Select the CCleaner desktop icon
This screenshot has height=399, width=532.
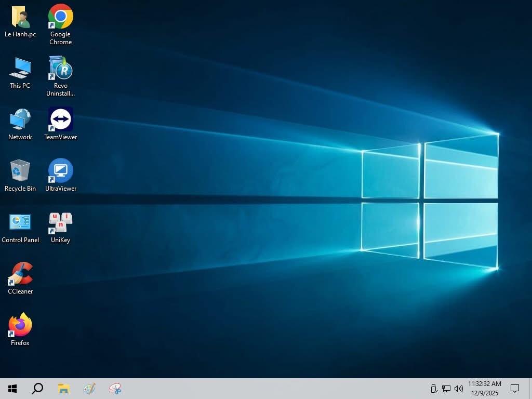pyautogui.click(x=20, y=274)
